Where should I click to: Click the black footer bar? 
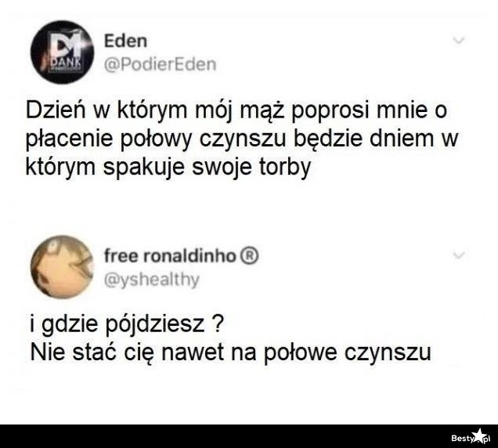(249, 436)
